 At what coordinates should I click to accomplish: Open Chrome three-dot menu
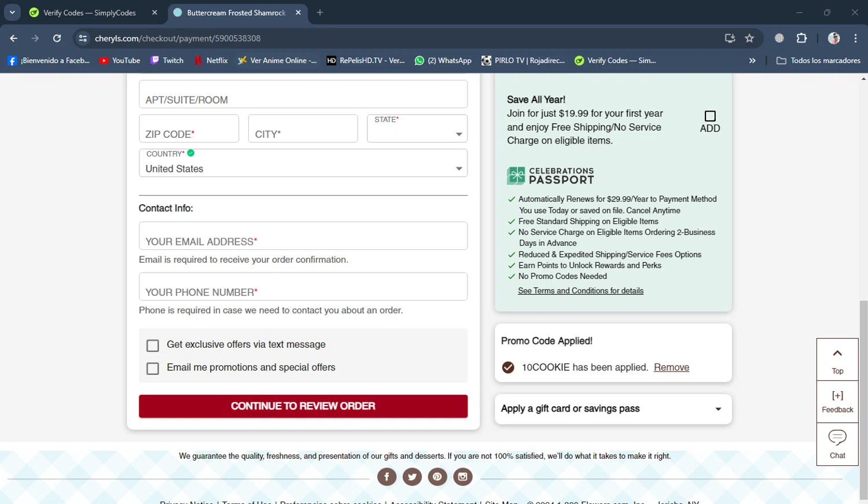click(x=855, y=38)
